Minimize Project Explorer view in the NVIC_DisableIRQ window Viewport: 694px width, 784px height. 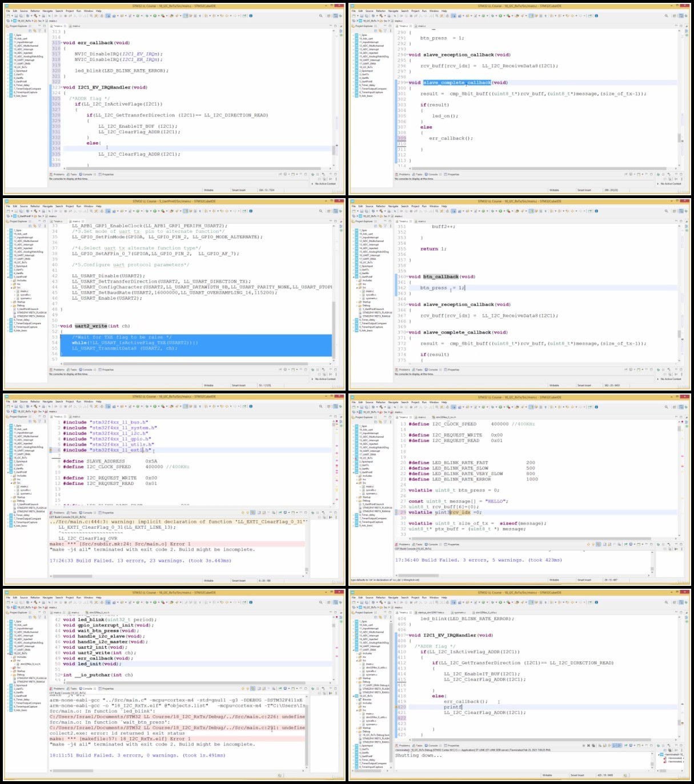click(40, 26)
